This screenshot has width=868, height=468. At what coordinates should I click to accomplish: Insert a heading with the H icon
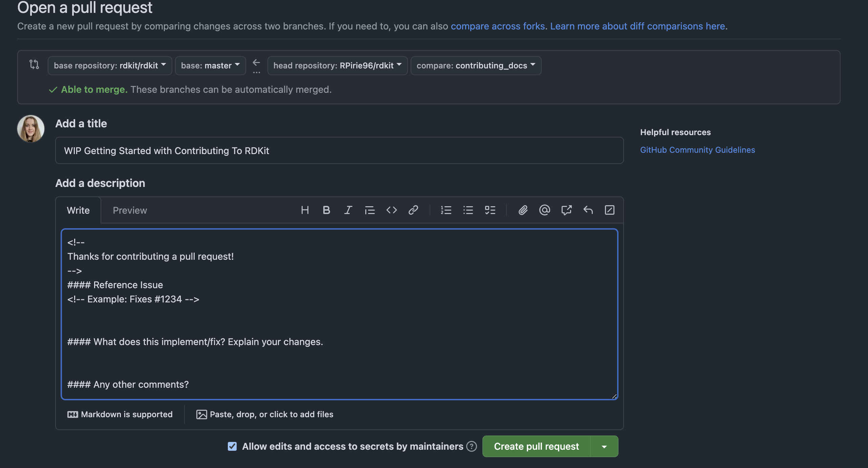point(305,210)
